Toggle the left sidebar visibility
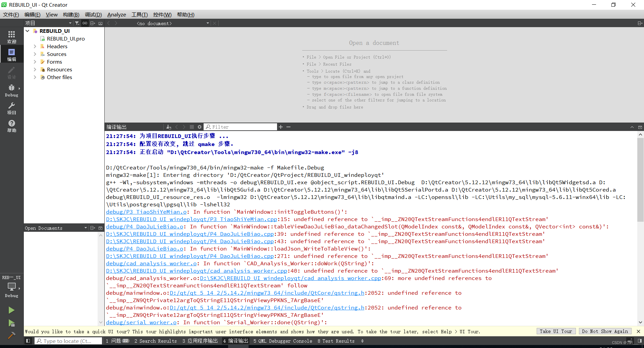644x348 pixels. point(28,341)
